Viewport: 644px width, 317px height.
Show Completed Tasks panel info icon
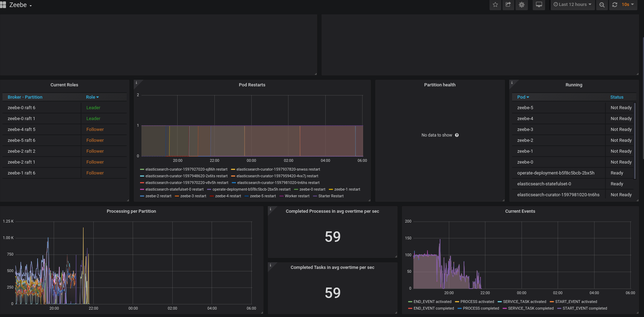[x=270, y=265]
